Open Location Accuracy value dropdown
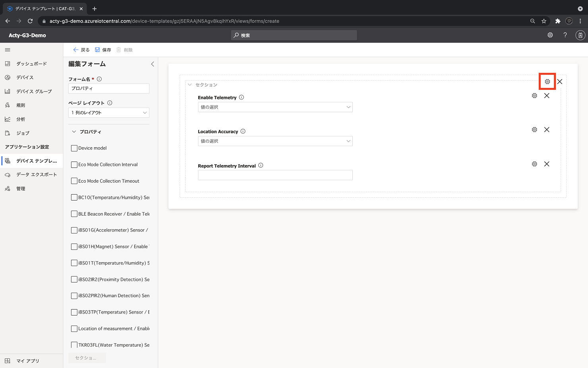 tap(275, 141)
